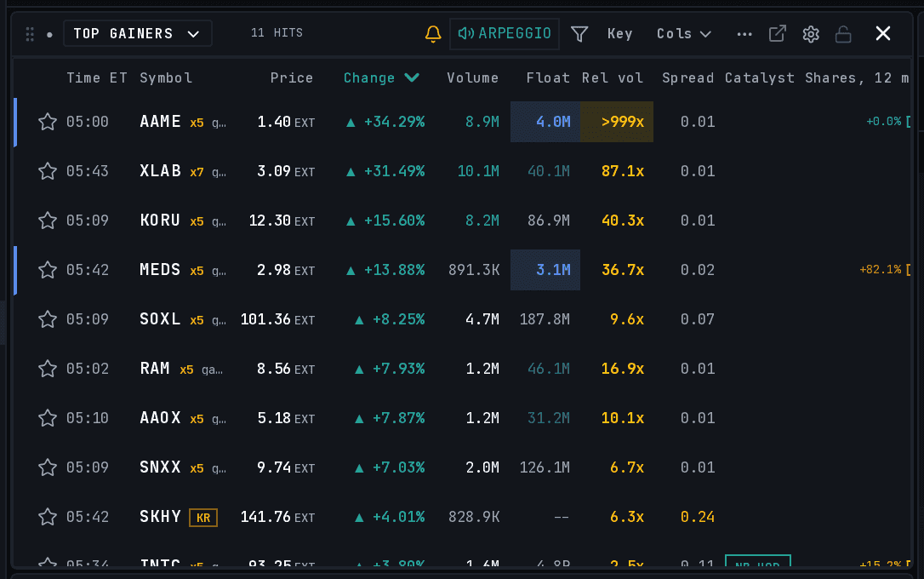Image resolution: width=924 pixels, height=579 pixels.
Task: Click the >999x relative volume cell
Action: click(617, 122)
